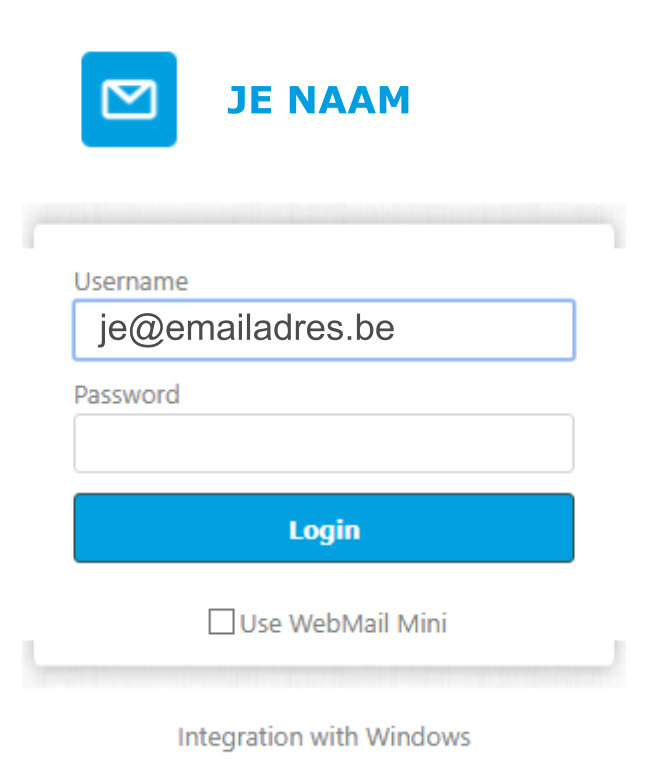
Task: Open the Integration with Windows link
Action: (x=324, y=737)
